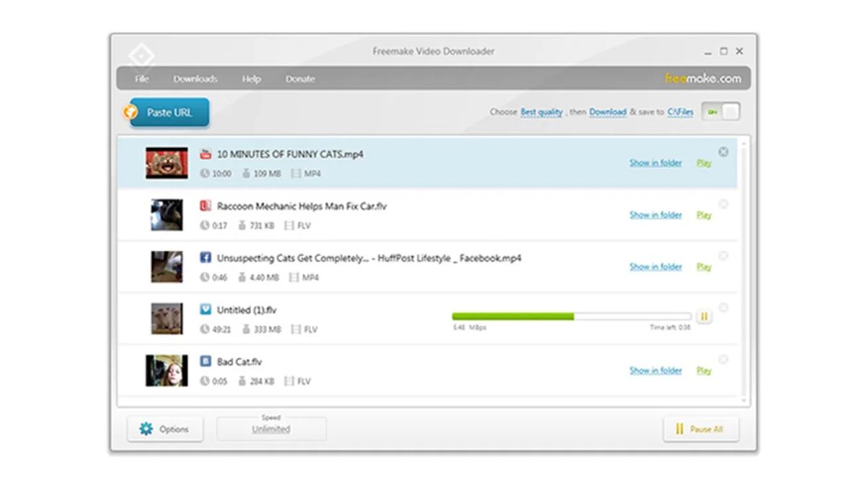Click the Freemake diamond logo in title bar

(142, 56)
